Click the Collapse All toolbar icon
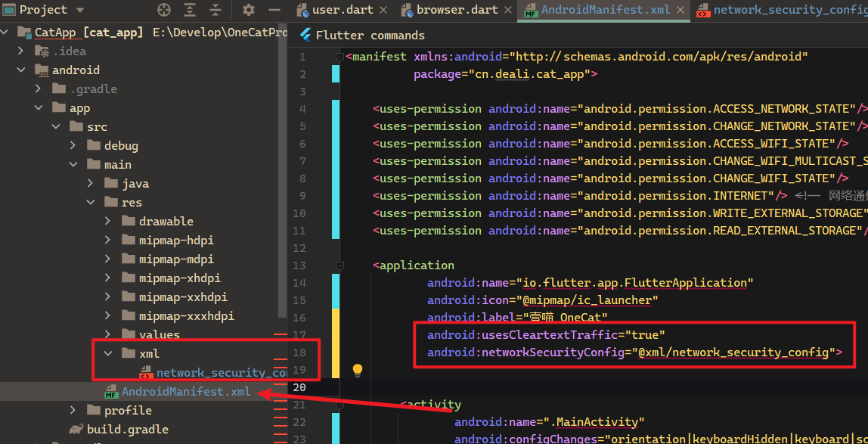This screenshot has height=444, width=868. (x=216, y=9)
